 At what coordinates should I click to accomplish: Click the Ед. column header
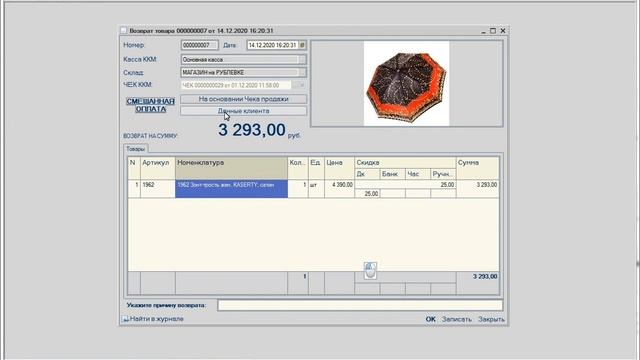[316, 168]
